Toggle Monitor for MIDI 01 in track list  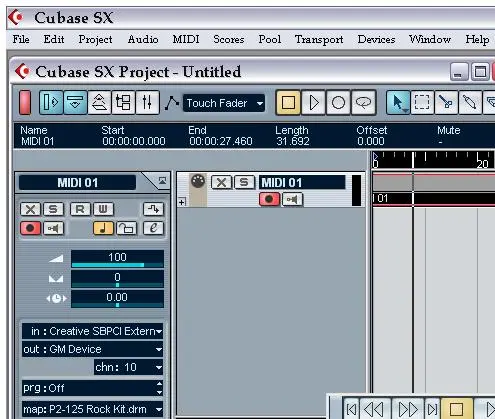pos(292,199)
